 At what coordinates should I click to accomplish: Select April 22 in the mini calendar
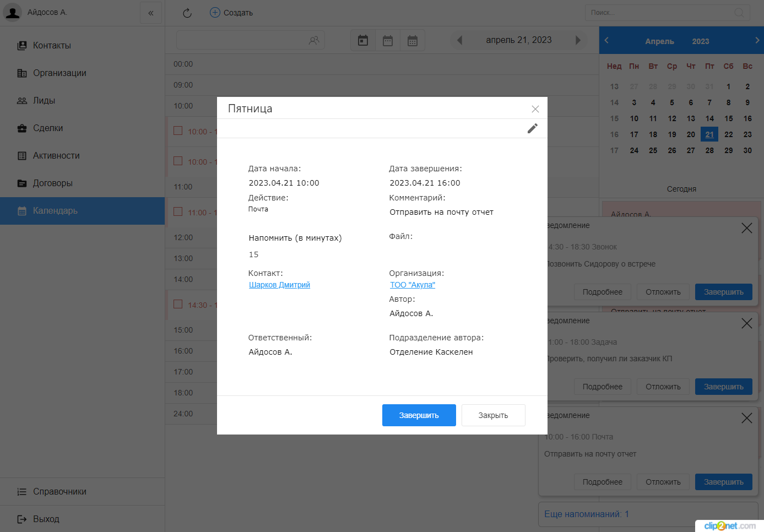(729, 134)
